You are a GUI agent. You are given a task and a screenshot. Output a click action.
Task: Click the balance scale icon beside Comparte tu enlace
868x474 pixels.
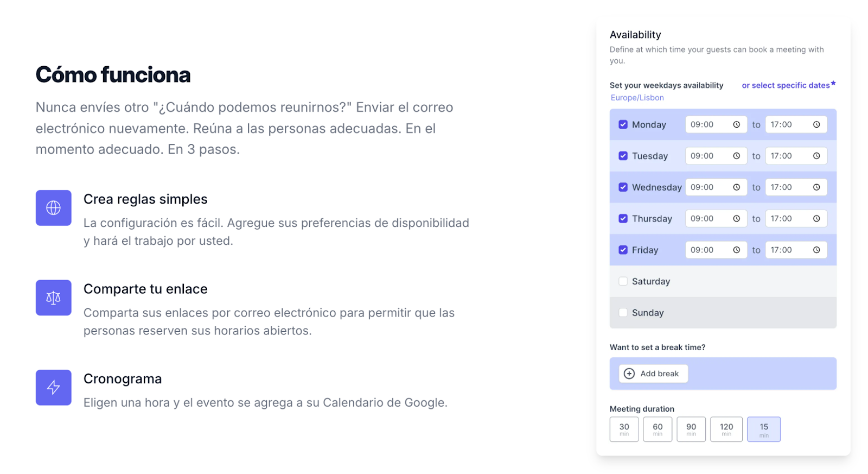tap(53, 298)
